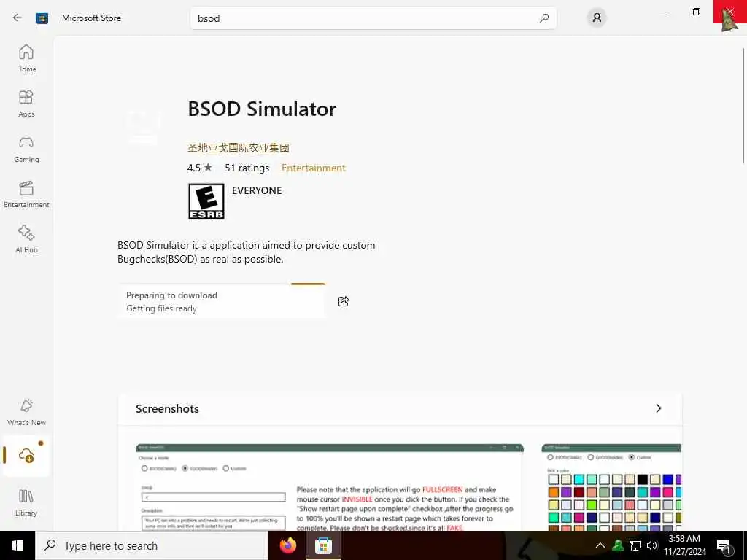Go back with the arrow in title bar
The width and height of the screenshot is (747, 560).
pyautogui.click(x=18, y=18)
